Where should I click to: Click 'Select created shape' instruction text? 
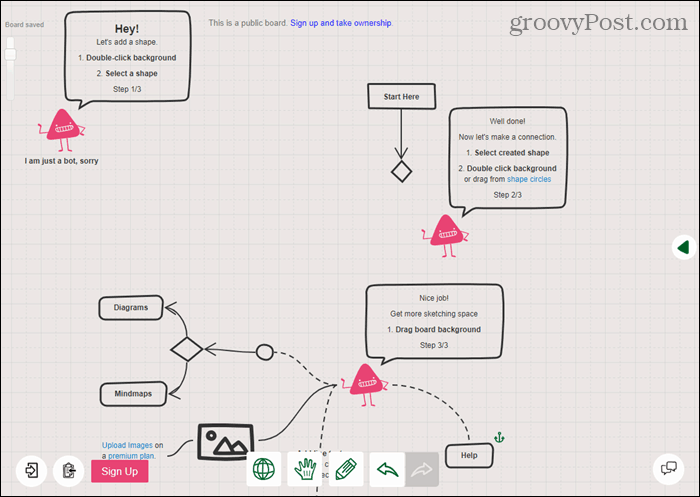(x=512, y=153)
